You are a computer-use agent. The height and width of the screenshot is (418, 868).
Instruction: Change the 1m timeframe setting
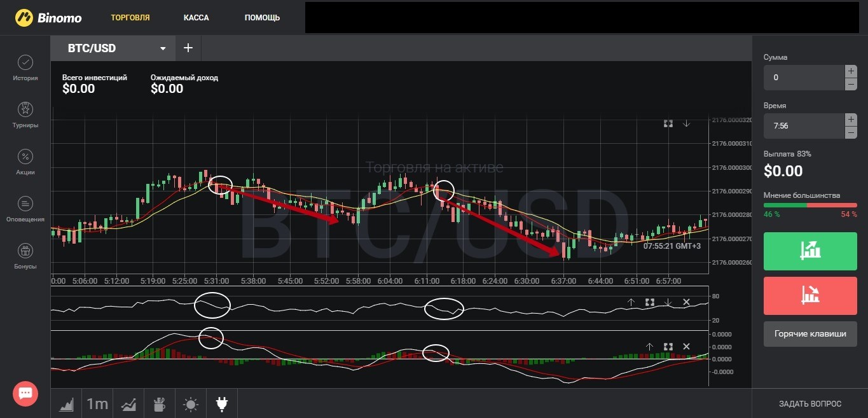(x=97, y=403)
